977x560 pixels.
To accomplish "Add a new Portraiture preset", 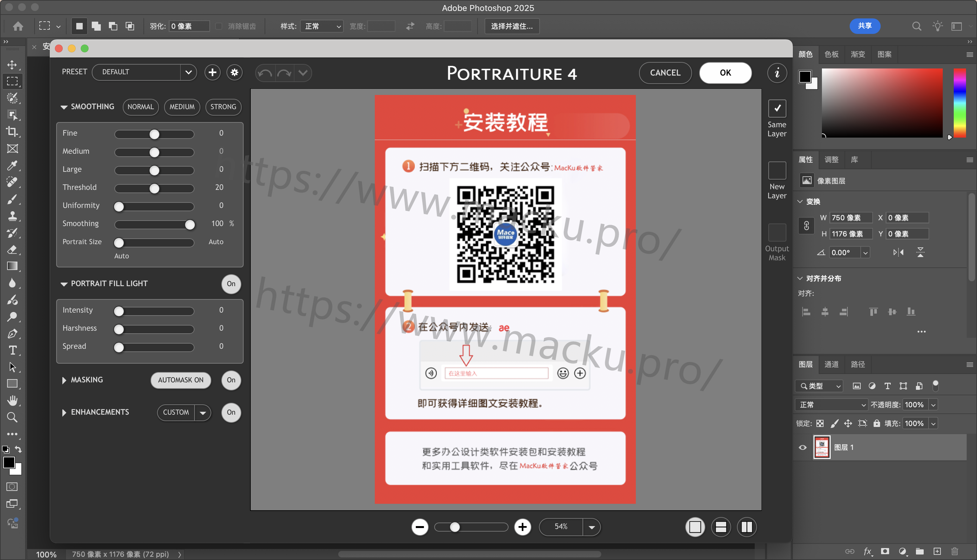I will click(x=212, y=72).
